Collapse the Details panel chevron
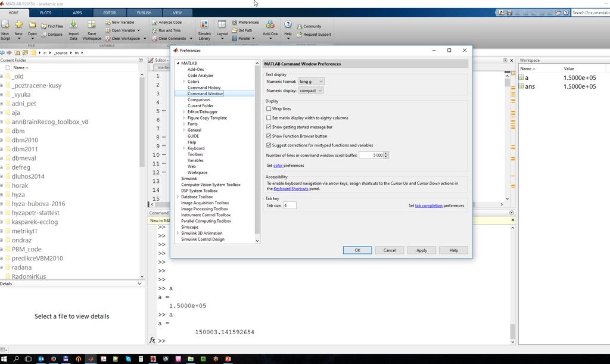 point(139,284)
